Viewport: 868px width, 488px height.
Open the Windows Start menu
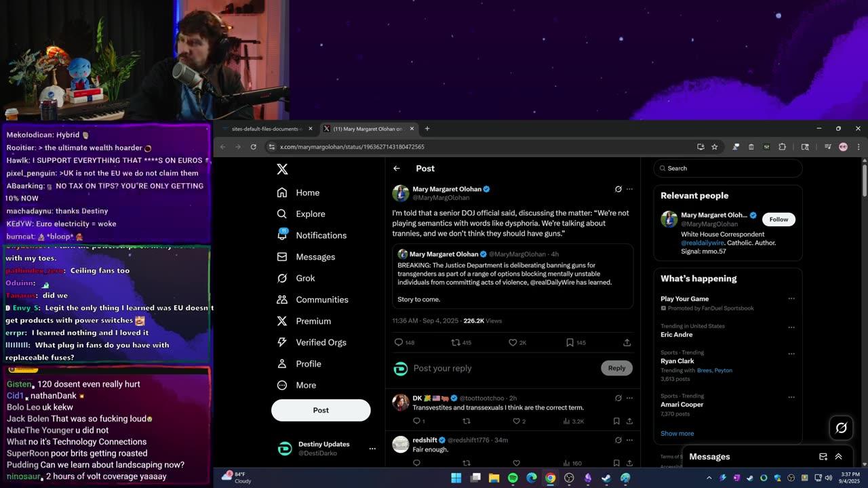[x=456, y=478]
